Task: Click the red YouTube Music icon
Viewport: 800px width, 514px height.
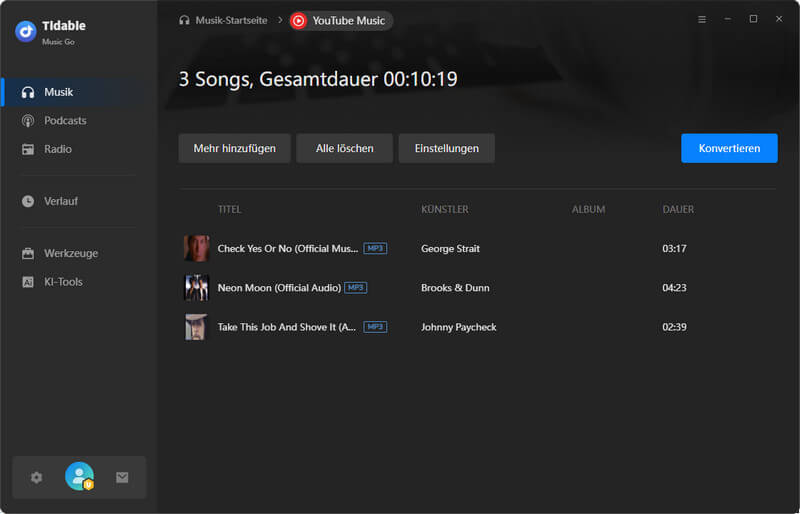Action: (x=298, y=21)
